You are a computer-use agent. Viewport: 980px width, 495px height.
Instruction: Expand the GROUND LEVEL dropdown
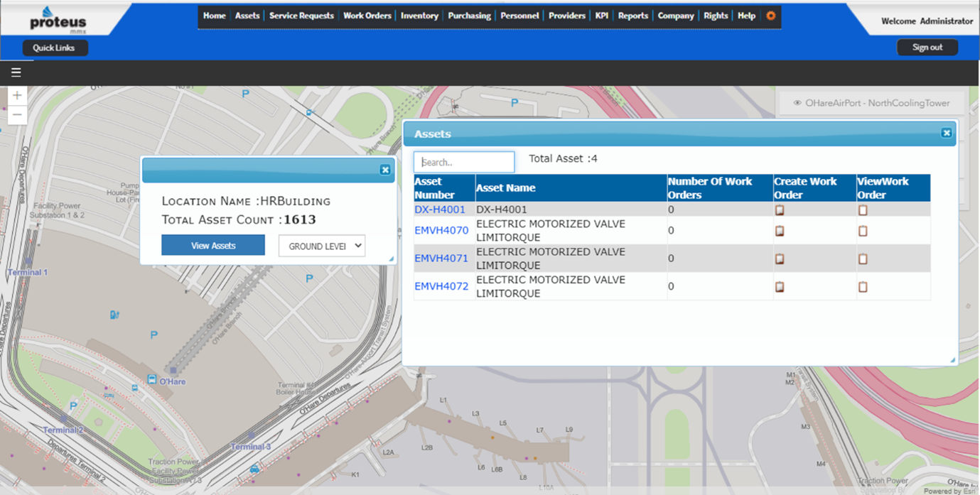coord(322,246)
